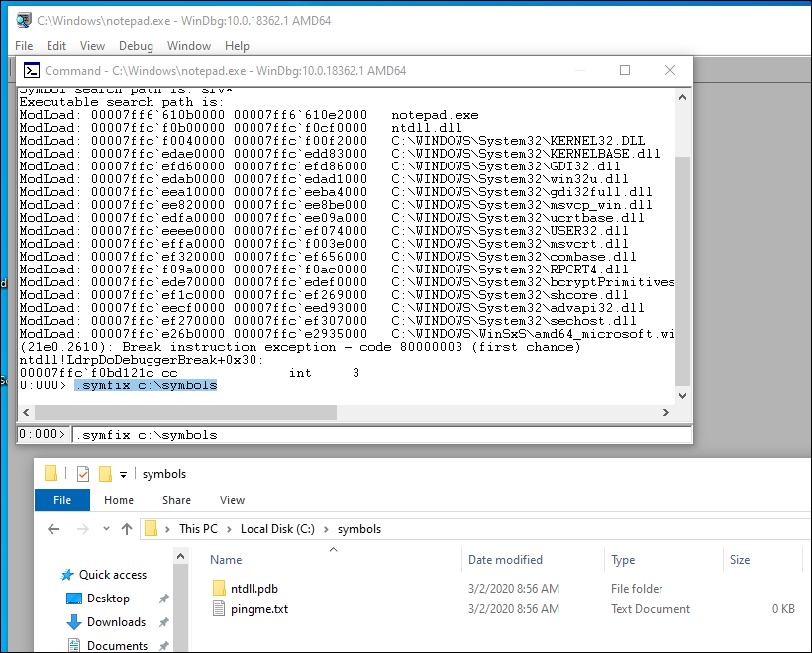Viewport: 812px width, 653px height.
Task: Click the pin icon next to Documents
Action: tap(163, 646)
